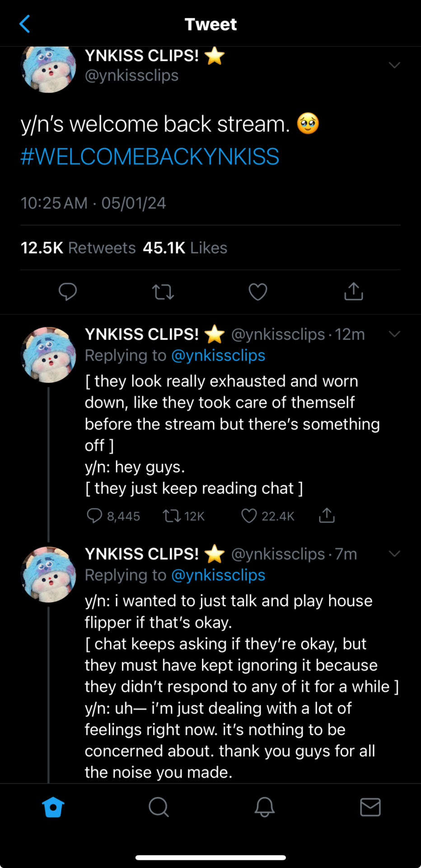Viewport: 421px width, 868px height.
Task: Like the reply with 22.4K likes
Action: coord(249,516)
